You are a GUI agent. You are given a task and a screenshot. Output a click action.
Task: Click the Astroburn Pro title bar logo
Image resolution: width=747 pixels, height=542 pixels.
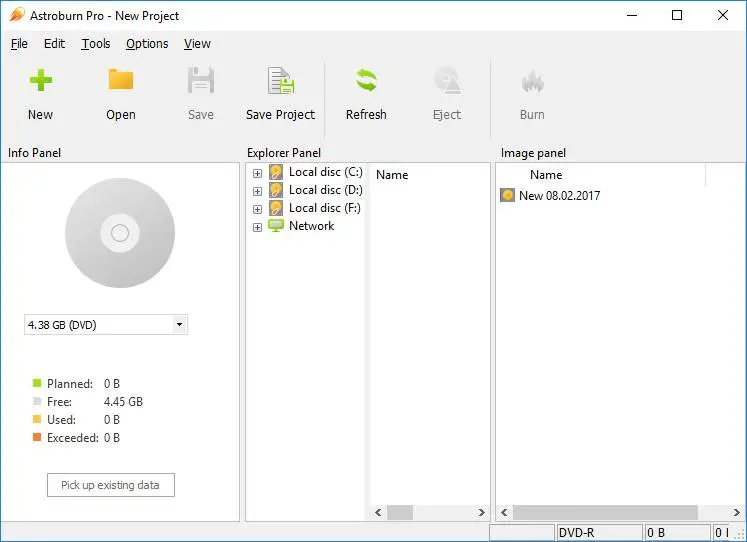tap(17, 15)
